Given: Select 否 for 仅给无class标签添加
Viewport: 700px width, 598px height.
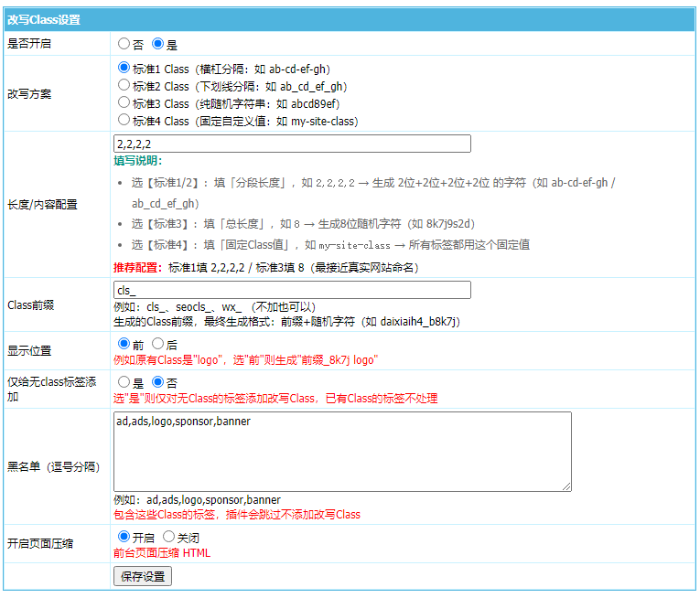Looking at the screenshot, I should tap(157, 382).
